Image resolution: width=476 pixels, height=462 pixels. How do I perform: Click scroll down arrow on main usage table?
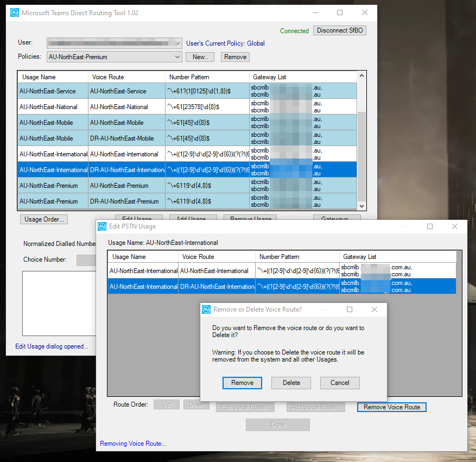[361, 206]
